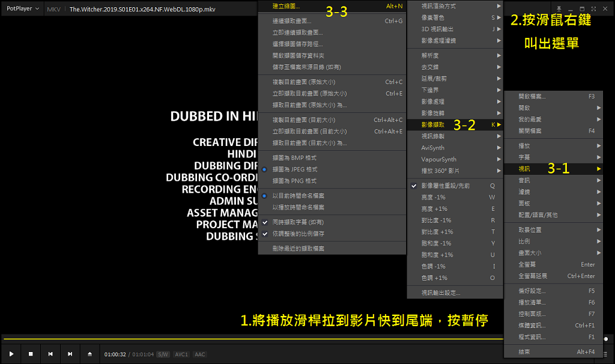This screenshot has height=364, width=615.
Task: Select the highlighted 視訊 entry in the main menu
Action: [553, 169]
